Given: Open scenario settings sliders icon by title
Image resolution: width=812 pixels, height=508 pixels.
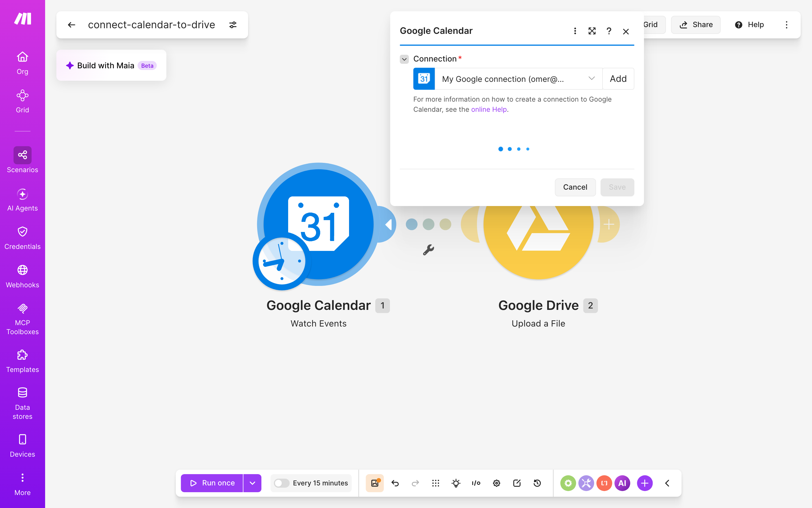Looking at the screenshot, I should (233, 25).
